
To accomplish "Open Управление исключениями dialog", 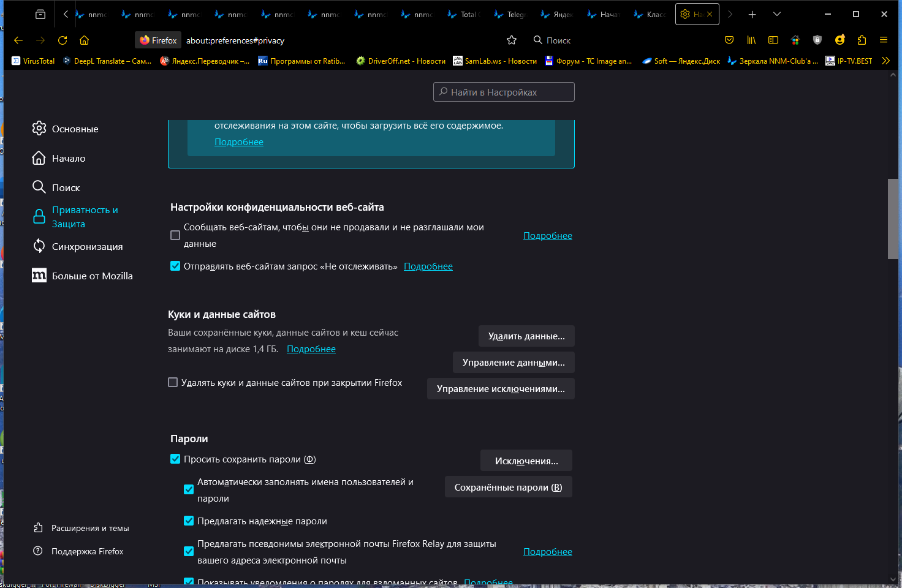I will pyautogui.click(x=501, y=389).
